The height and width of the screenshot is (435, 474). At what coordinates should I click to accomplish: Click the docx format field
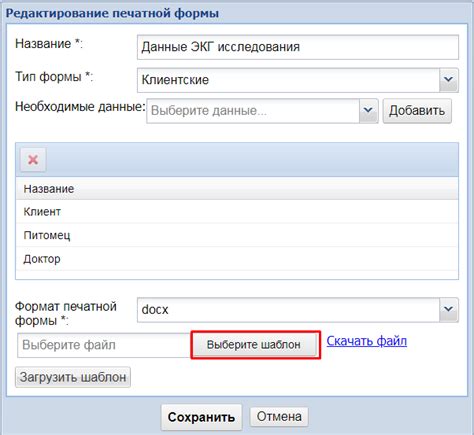click(x=288, y=310)
